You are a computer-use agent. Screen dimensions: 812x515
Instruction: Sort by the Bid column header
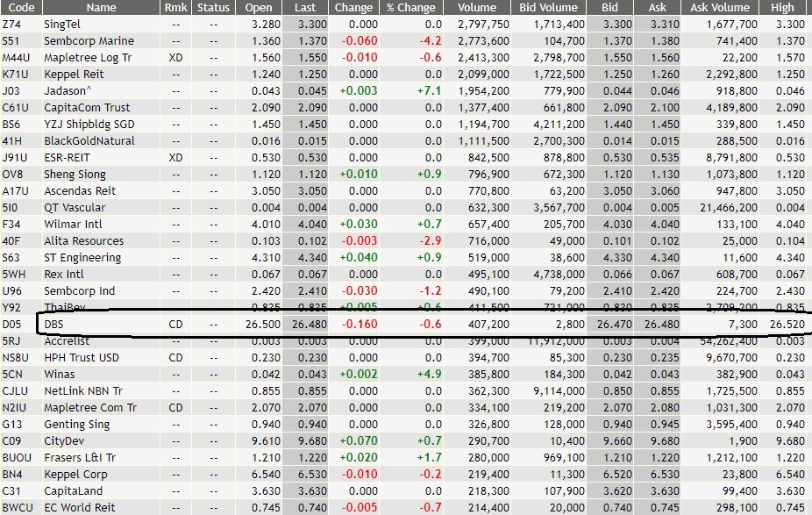click(x=609, y=7)
